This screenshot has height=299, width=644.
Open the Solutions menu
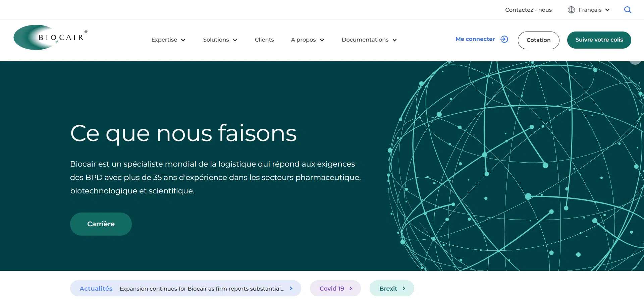[x=216, y=40]
